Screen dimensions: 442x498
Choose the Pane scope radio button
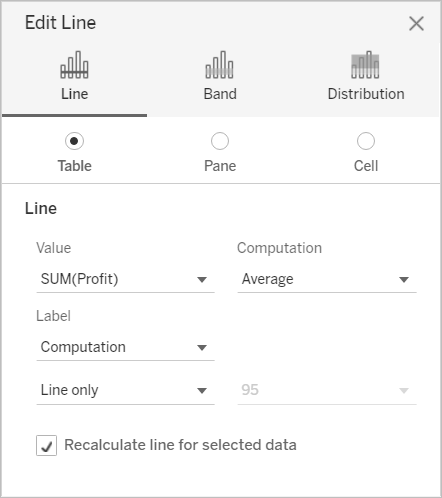(x=220, y=141)
